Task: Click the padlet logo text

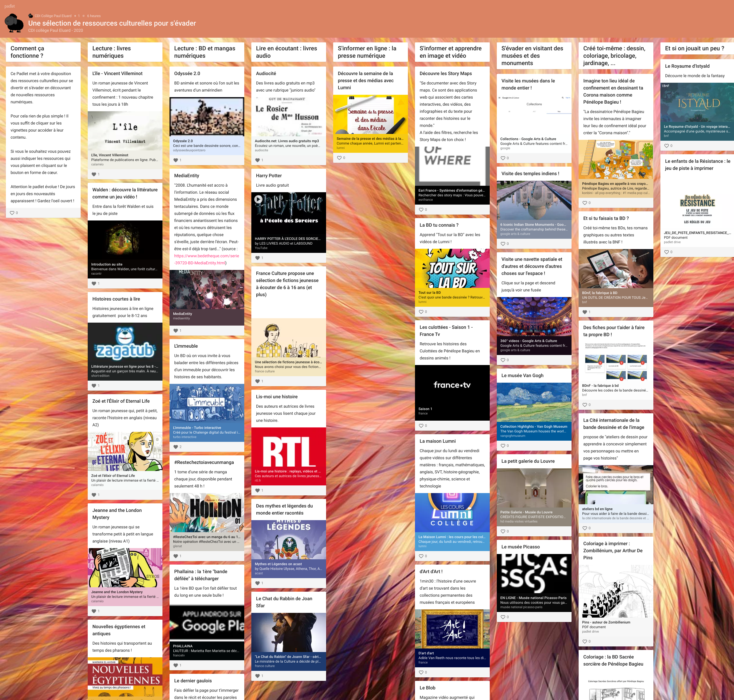Action: (x=10, y=6)
